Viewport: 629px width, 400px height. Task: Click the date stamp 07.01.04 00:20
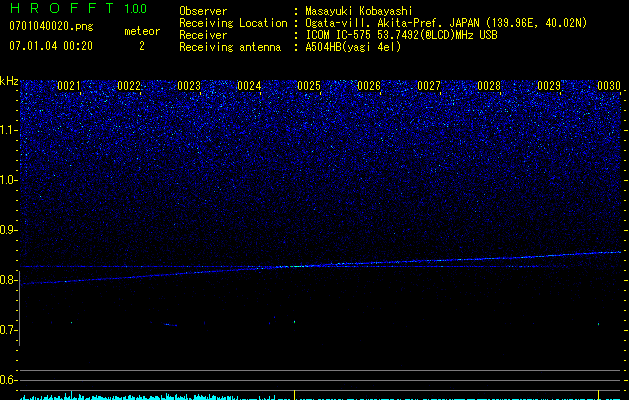point(51,46)
